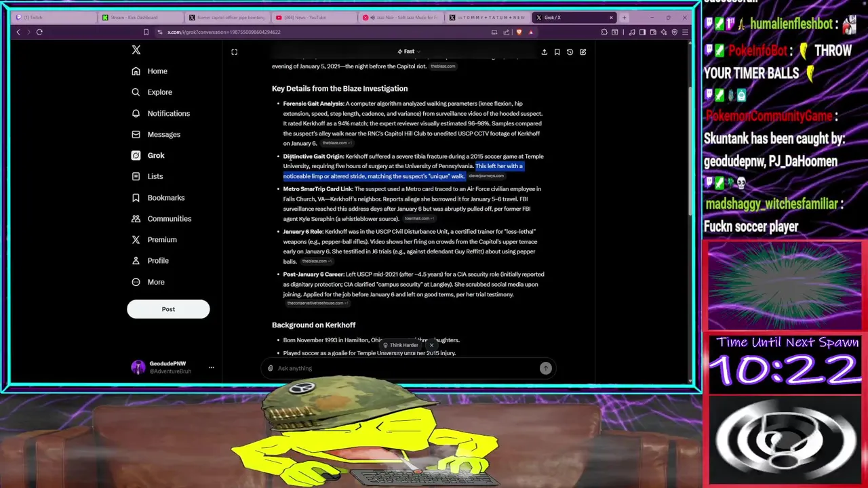Click the 'Key Details from the Blaze Investigation' heading
This screenshot has height=488, width=868.
pos(340,89)
